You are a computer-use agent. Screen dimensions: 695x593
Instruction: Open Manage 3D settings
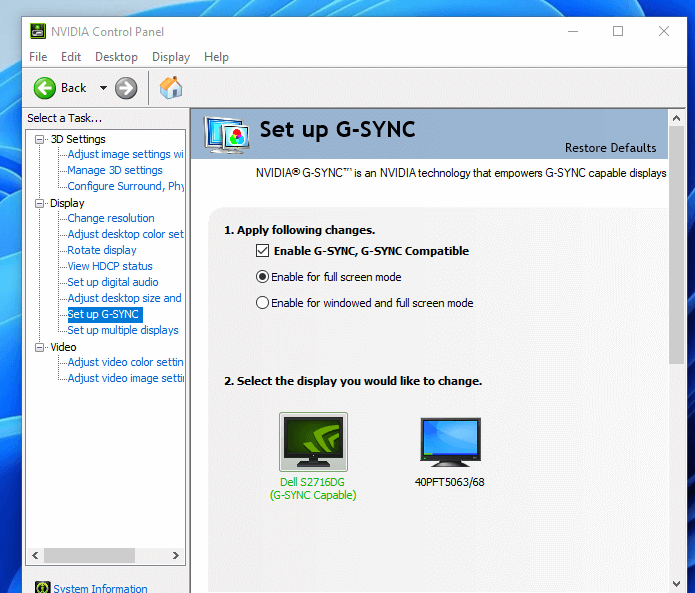coord(115,170)
